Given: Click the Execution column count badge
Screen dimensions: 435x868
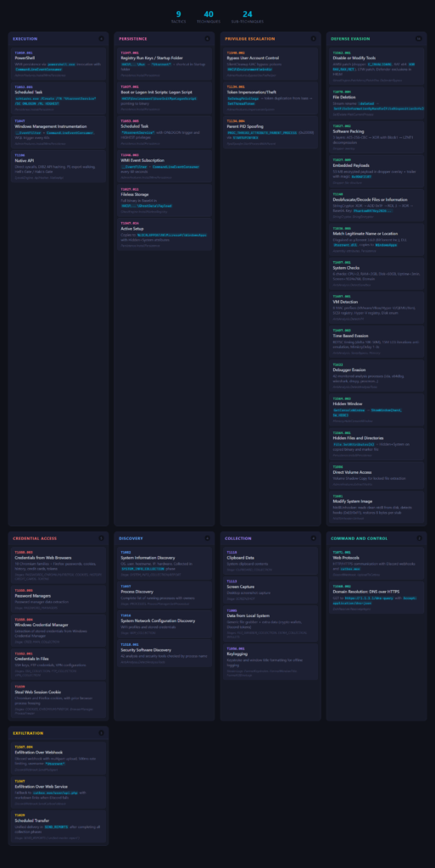Looking at the screenshot, I should click(101, 39).
